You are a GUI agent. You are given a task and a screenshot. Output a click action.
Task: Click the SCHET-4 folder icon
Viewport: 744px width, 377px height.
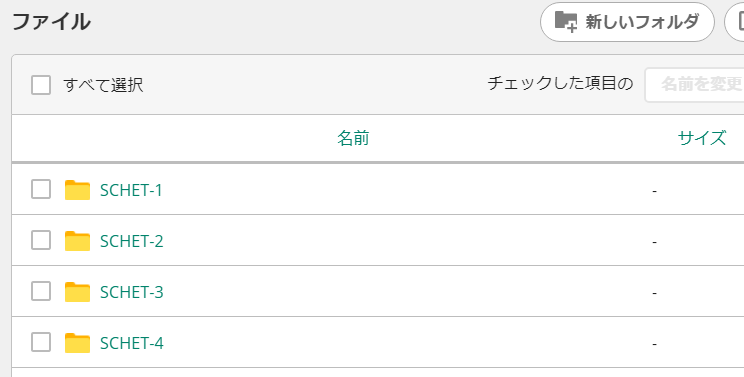(77, 343)
